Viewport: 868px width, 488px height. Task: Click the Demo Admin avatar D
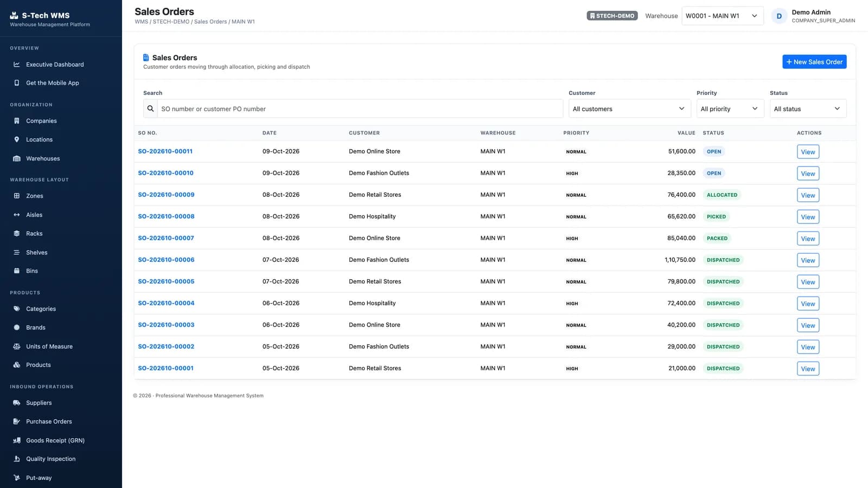pos(779,16)
